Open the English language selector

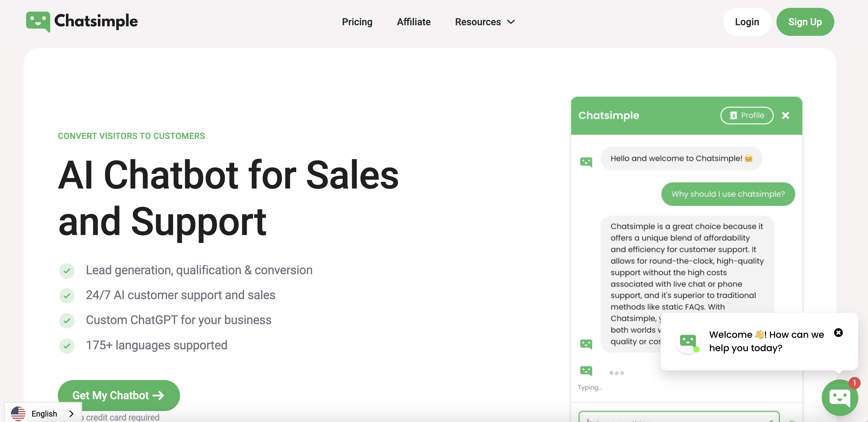(43, 413)
